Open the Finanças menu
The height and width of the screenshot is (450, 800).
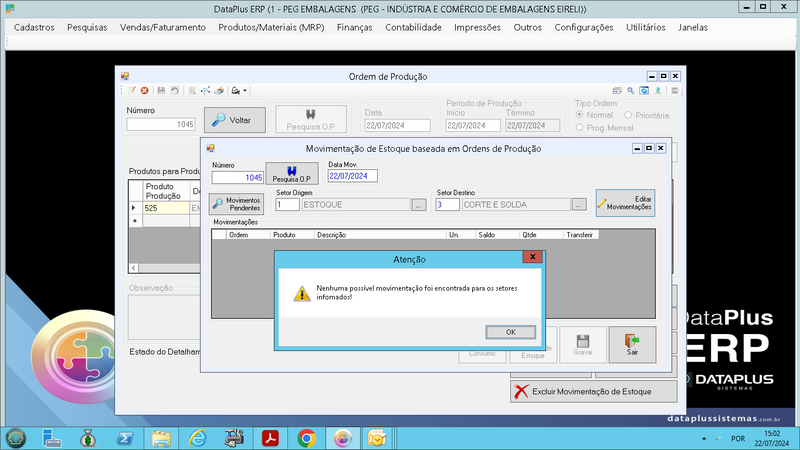[x=355, y=28]
